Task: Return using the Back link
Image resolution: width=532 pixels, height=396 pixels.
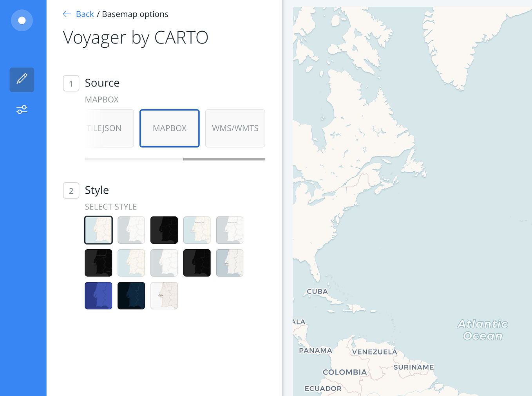Action: (x=85, y=14)
